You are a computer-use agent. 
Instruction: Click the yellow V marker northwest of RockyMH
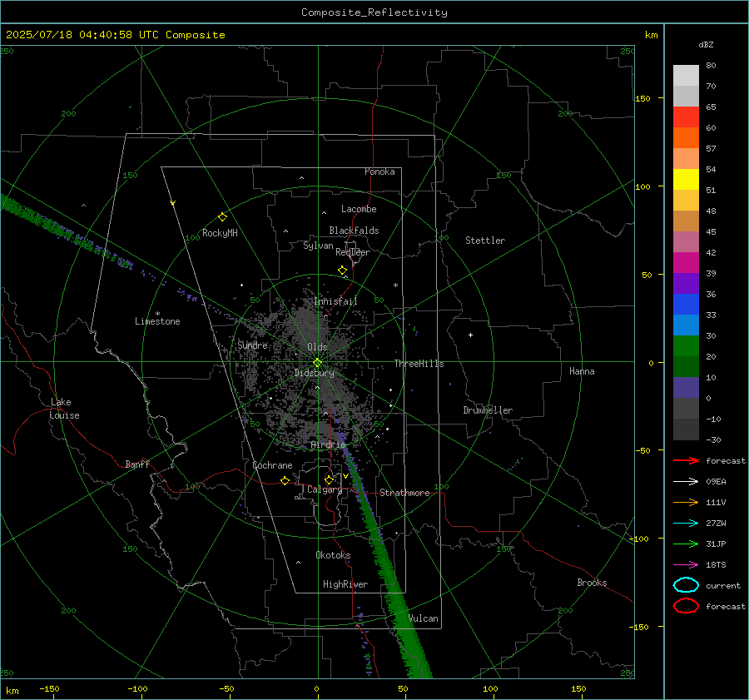point(173,204)
